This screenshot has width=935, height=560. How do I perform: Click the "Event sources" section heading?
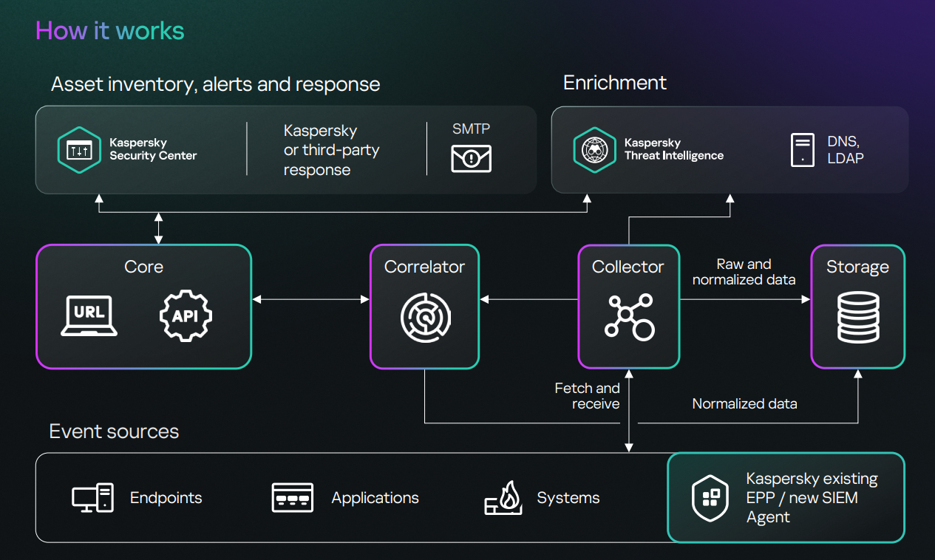(x=114, y=431)
